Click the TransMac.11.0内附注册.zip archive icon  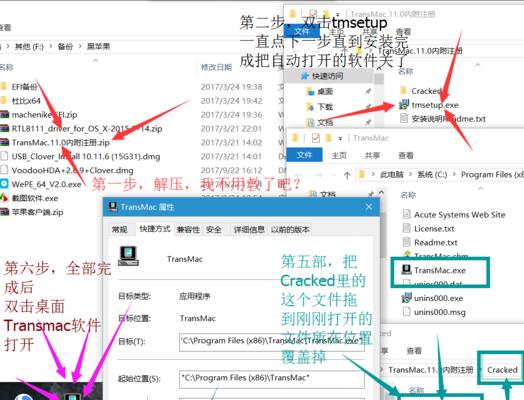click(4, 142)
